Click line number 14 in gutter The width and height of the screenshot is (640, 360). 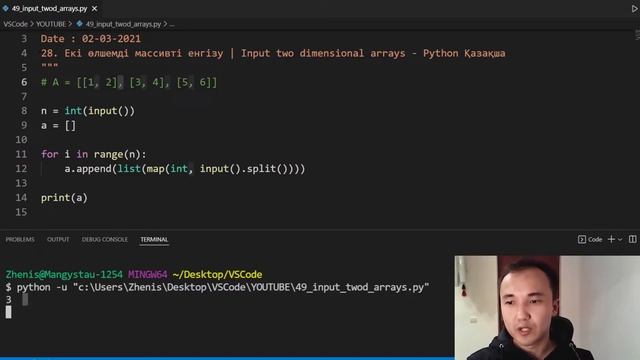click(x=21, y=198)
